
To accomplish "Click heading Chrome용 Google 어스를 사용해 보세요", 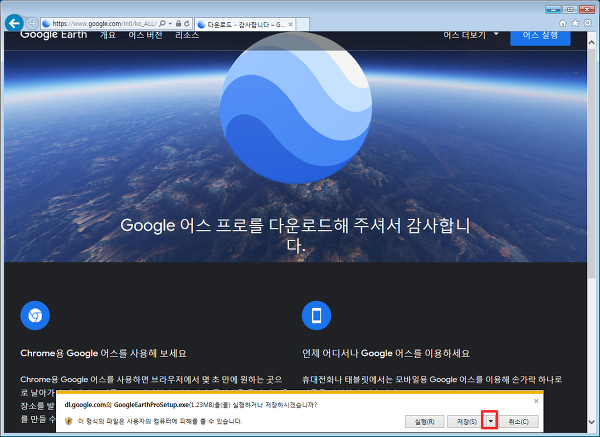I will [x=103, y=353].
